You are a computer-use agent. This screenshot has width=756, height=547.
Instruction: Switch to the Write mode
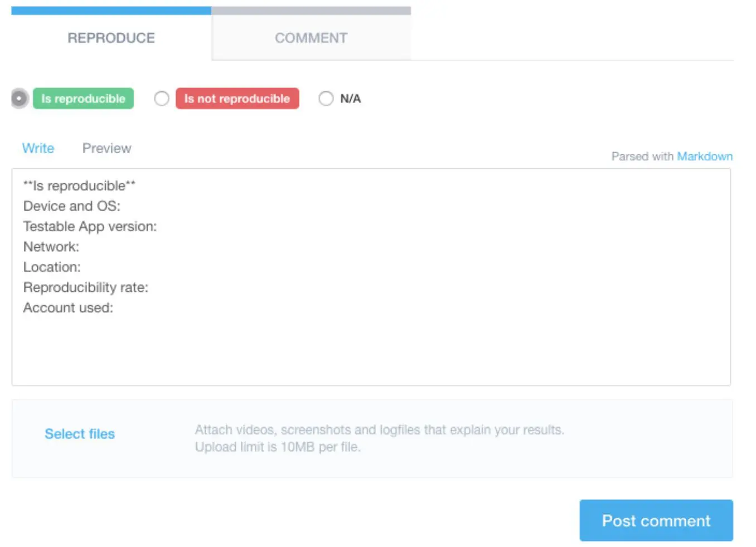click(38, 148)
